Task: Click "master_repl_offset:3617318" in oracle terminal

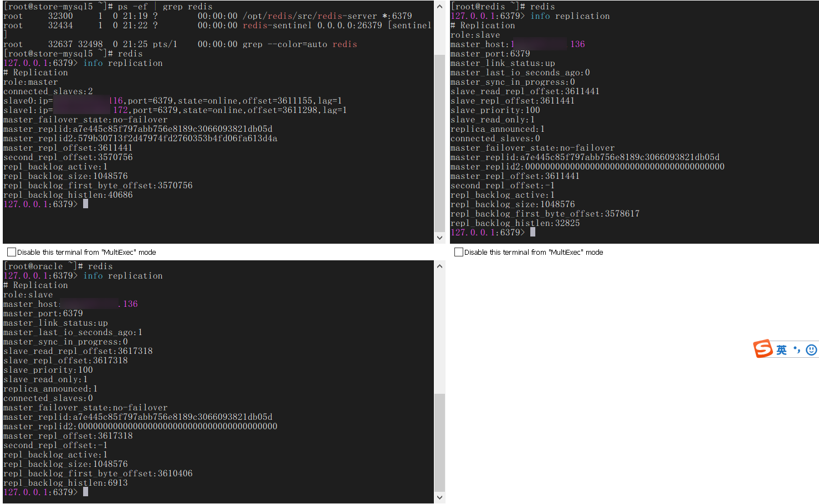Action: coord(68,436)
